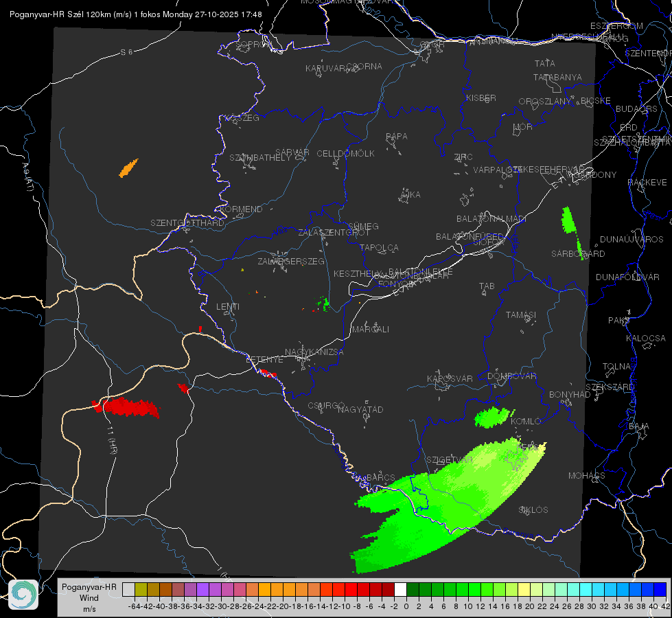Click the 'A 9 (AT)' road label
Image resolution: width=672 pixels, height=618 pixels.
click(27, 177)
